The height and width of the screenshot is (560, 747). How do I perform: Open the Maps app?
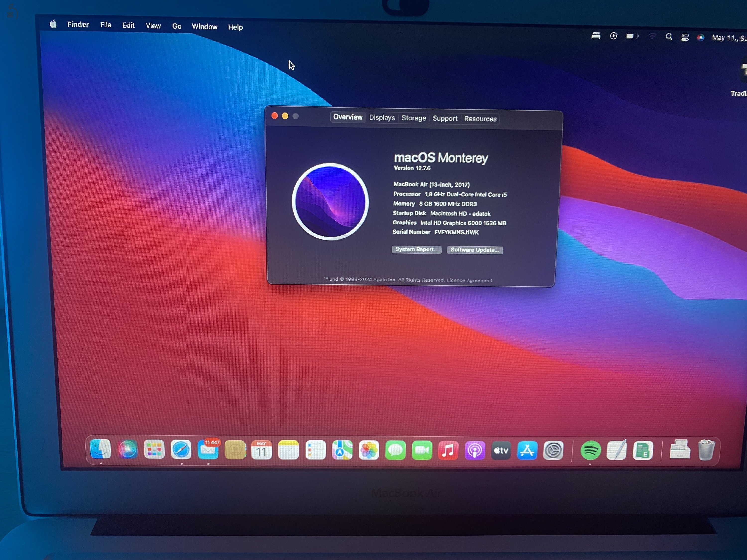(342, 450)
